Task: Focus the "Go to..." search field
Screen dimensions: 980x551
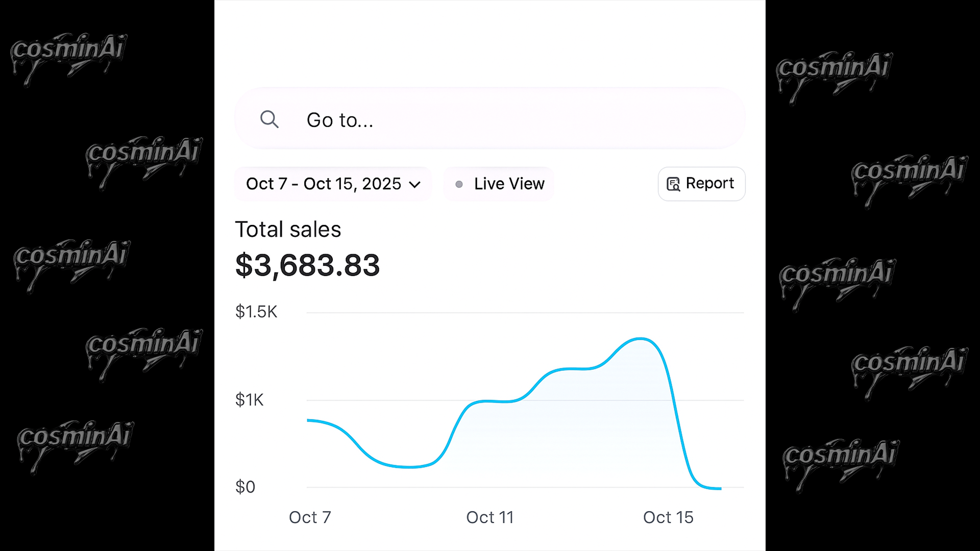Action: [490, 120]
